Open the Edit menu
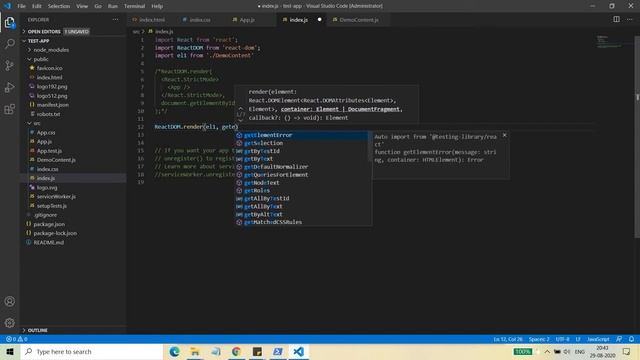This screenshot has height=360, width=640. point(37,6)
